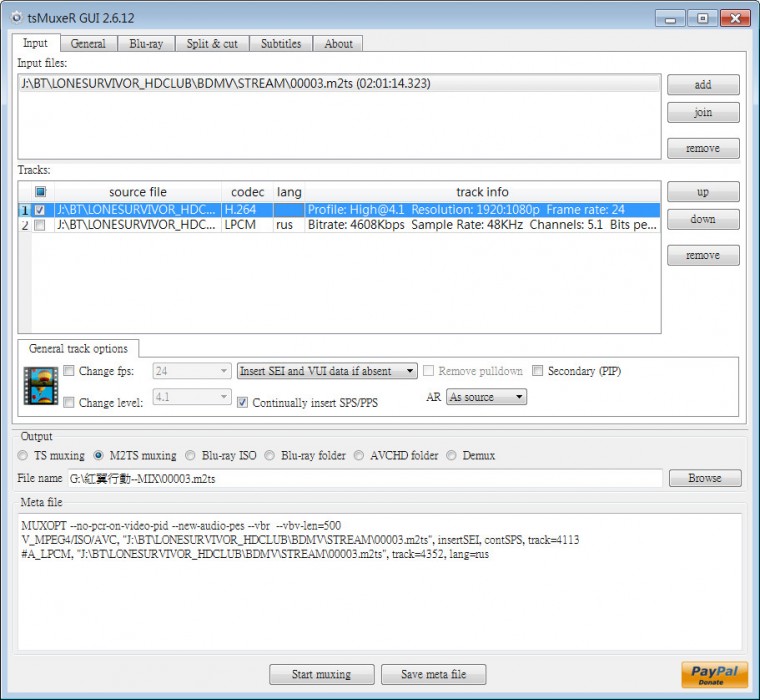Click the PayPal Donate icon
This screenshot has height=700, width=760.
[x=714, y=674]
